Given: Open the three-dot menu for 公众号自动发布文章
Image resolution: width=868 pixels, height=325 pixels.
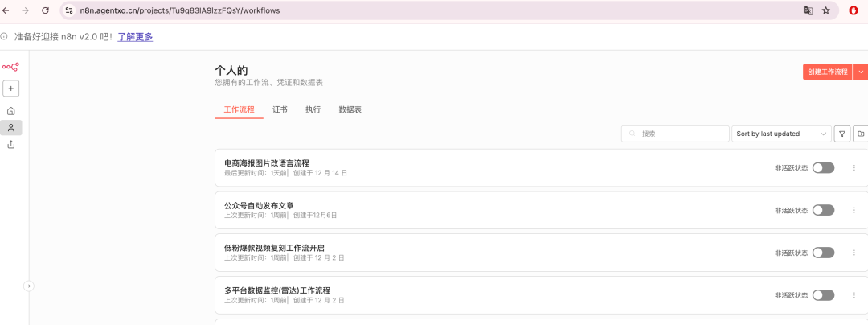Looking at the screenshot, I should pyautogui.click(x=854, y=210).
